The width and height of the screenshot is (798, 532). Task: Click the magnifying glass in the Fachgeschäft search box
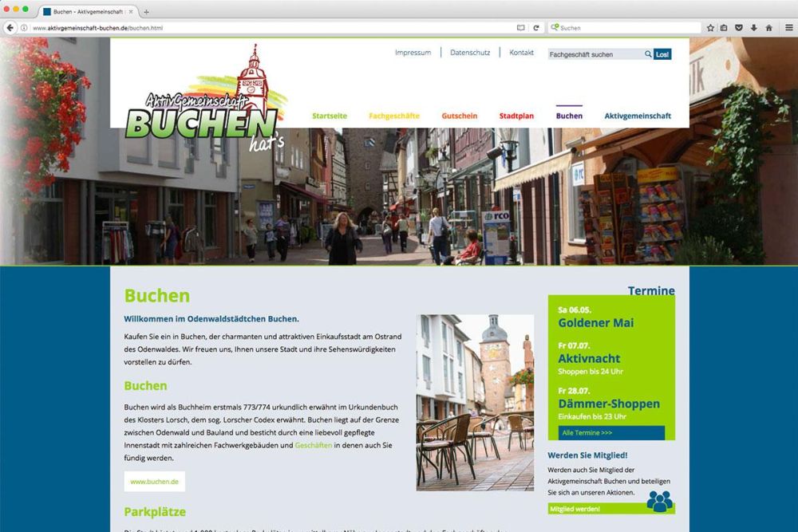648,54
